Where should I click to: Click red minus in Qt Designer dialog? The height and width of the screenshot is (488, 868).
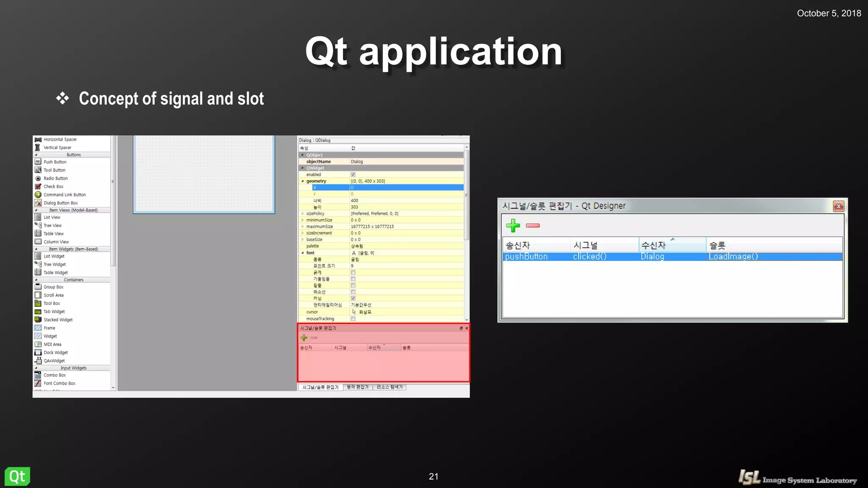[x=533, y=225]
